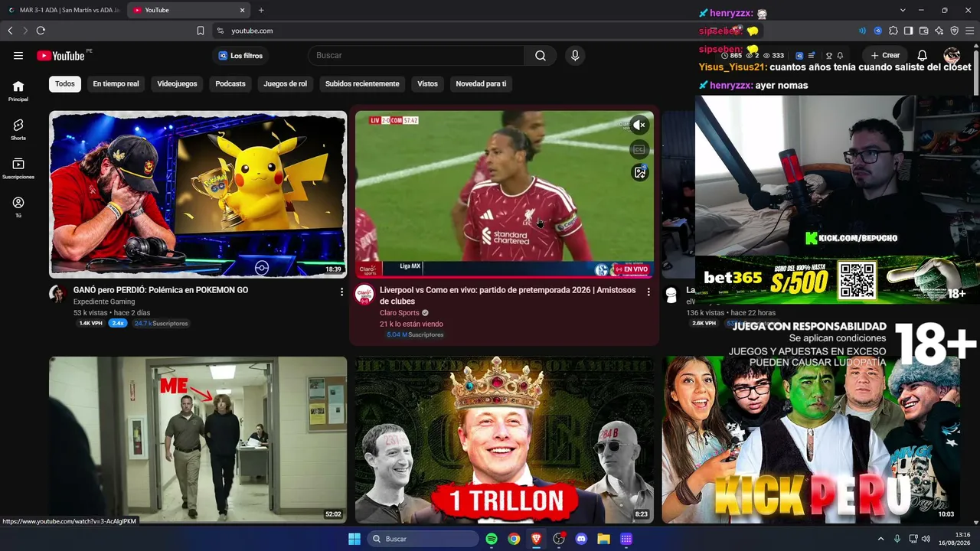Go to the YouTube logo home

pos(60,55)
